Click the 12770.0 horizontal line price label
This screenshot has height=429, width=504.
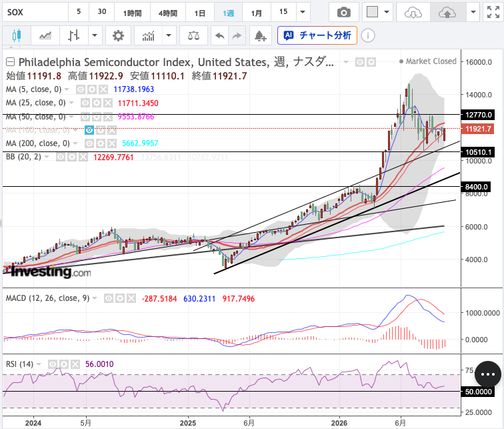point(478,115)
